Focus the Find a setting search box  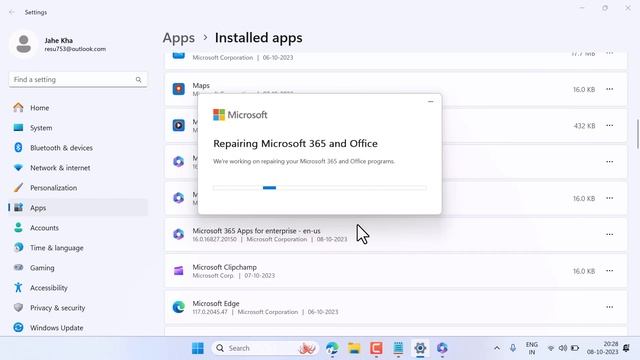click(78, 80)
